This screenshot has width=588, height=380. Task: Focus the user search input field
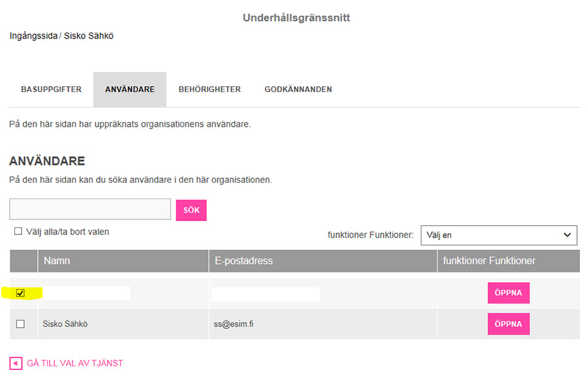pyautogui.click(x=90, y=209)
